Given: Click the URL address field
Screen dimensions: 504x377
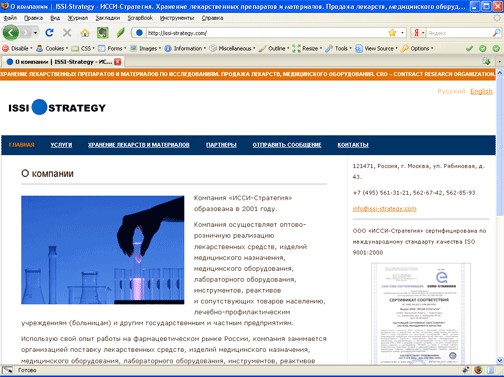Looking at the screenshot, I should coord(267,33).
